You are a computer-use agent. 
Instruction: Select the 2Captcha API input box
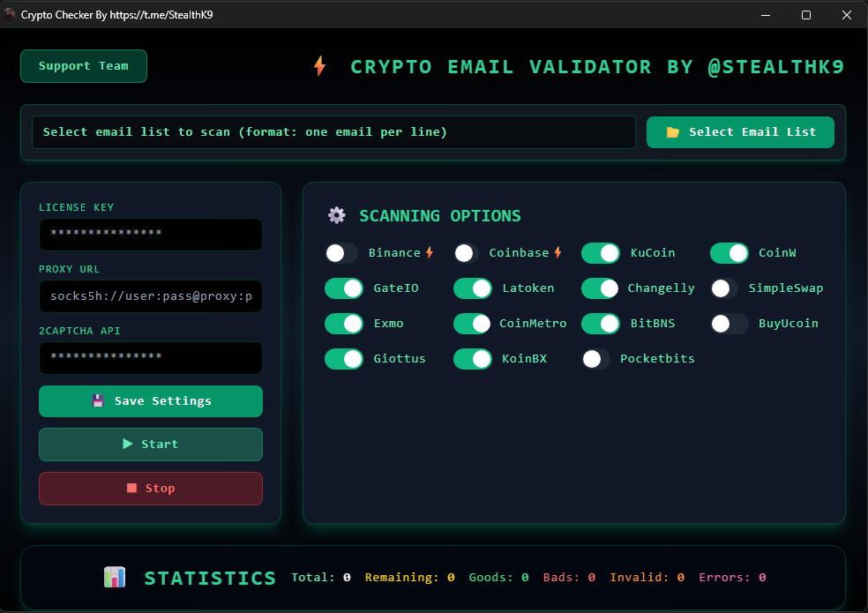tap(150, 358)
